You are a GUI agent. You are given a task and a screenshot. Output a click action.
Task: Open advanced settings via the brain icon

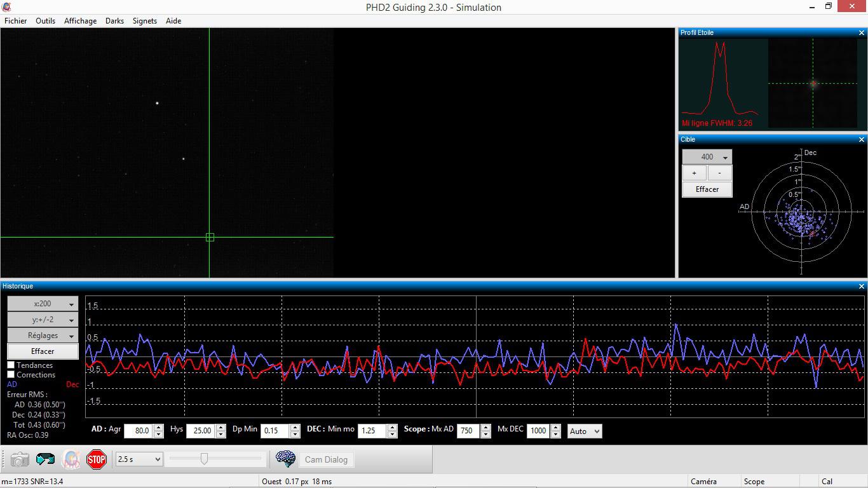pos(285,459)
